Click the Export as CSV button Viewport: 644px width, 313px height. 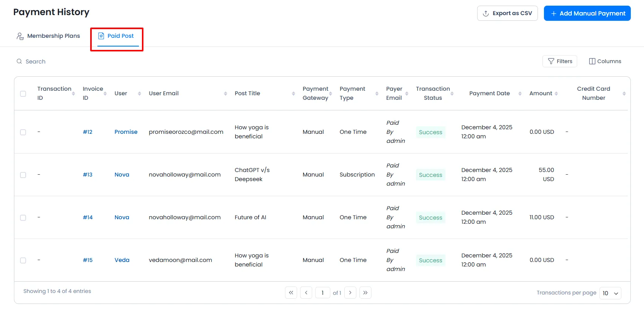point(507,13)
